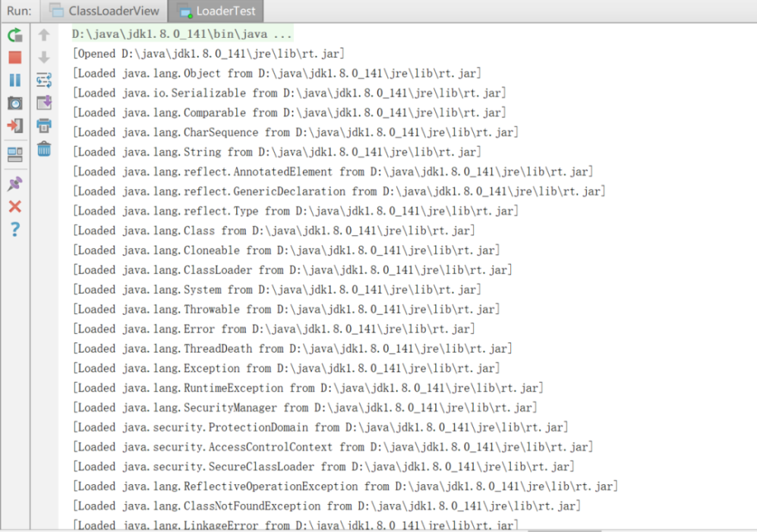Click the Loaded java.lang.Error line
The image size is (757, 532).
274,329
